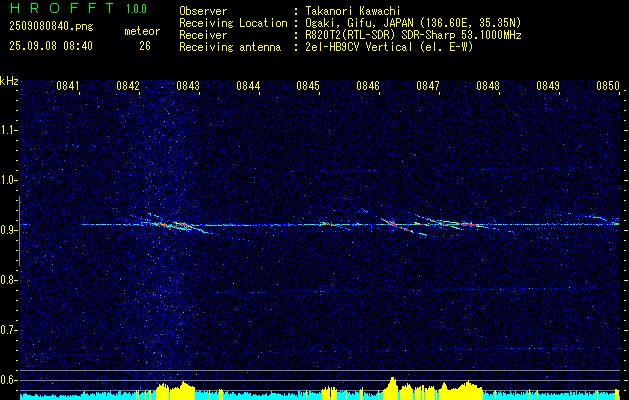Click the Receiving Location label
The height and width of the screenshot is (400, 629).
point(233,23)
